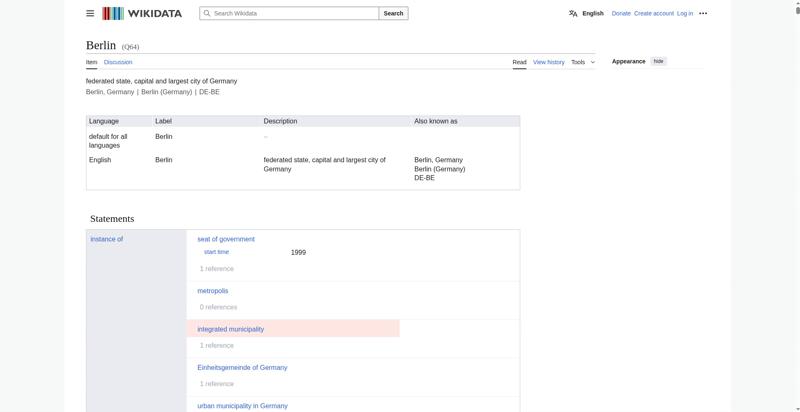Open the personal tools ellipsis menu

(x=703, y=13)
